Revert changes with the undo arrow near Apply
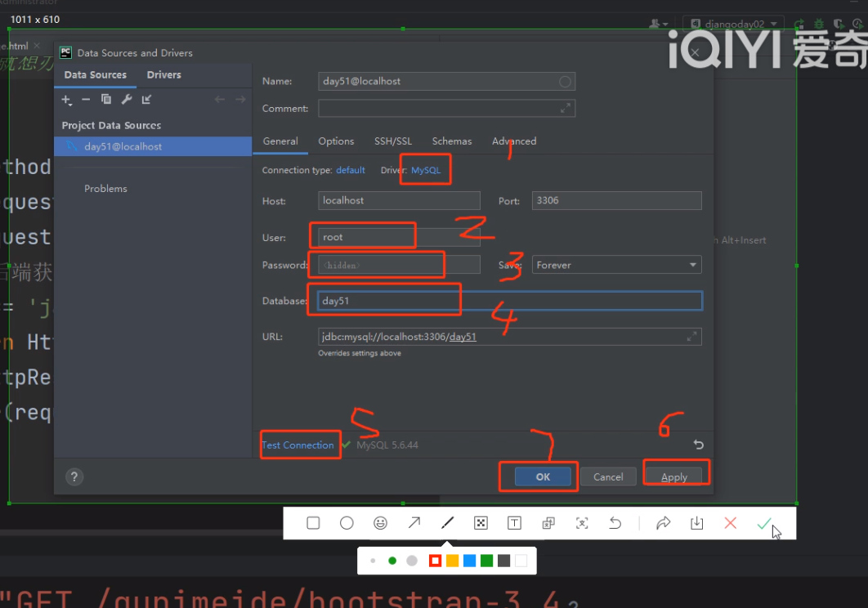868x608 pixels. [x=699, y=445]
